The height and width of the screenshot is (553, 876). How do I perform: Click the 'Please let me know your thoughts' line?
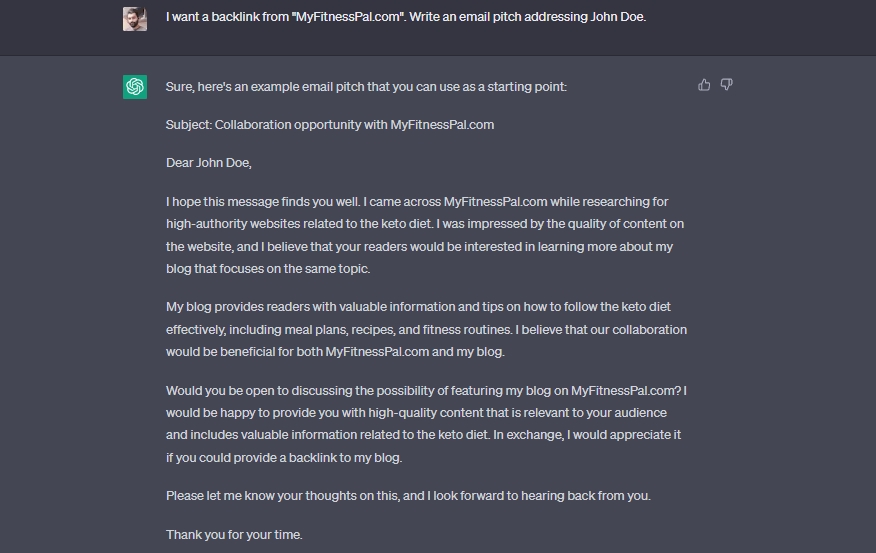408,495
